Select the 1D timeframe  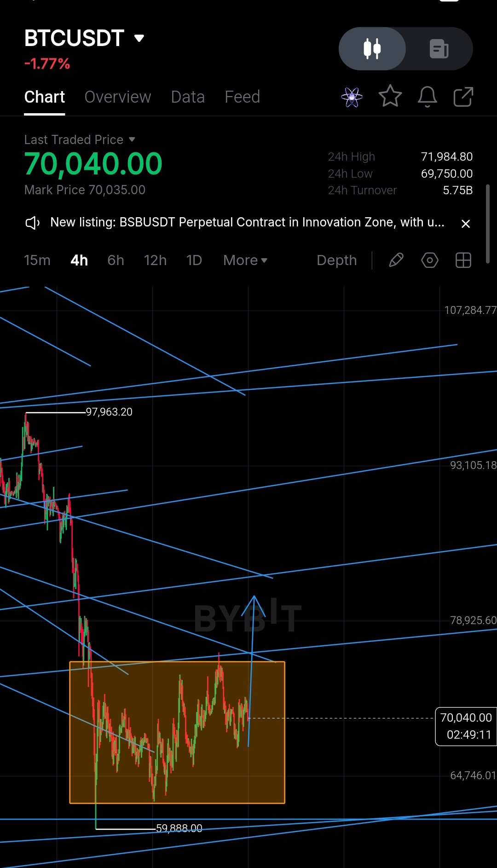(194, 260)
